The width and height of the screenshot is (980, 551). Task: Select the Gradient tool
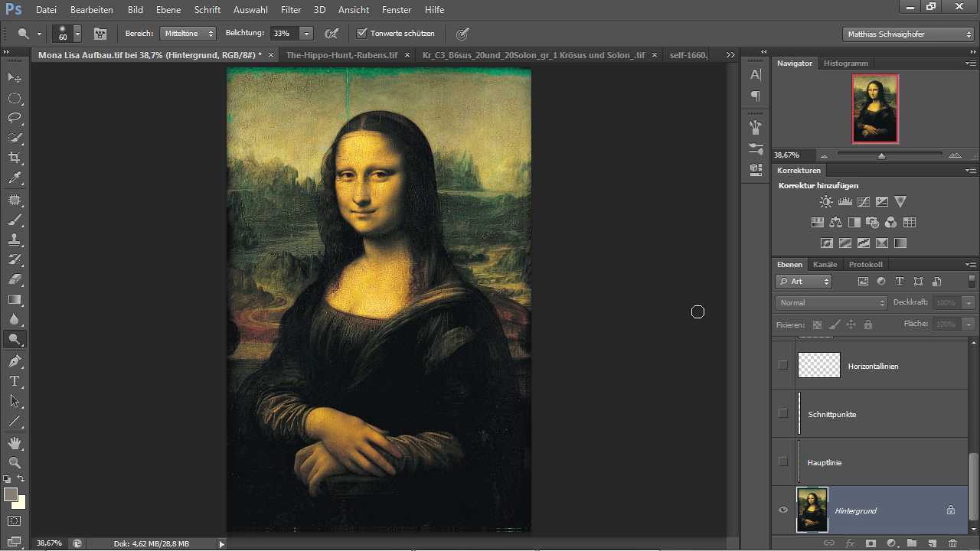pos(15,300)
